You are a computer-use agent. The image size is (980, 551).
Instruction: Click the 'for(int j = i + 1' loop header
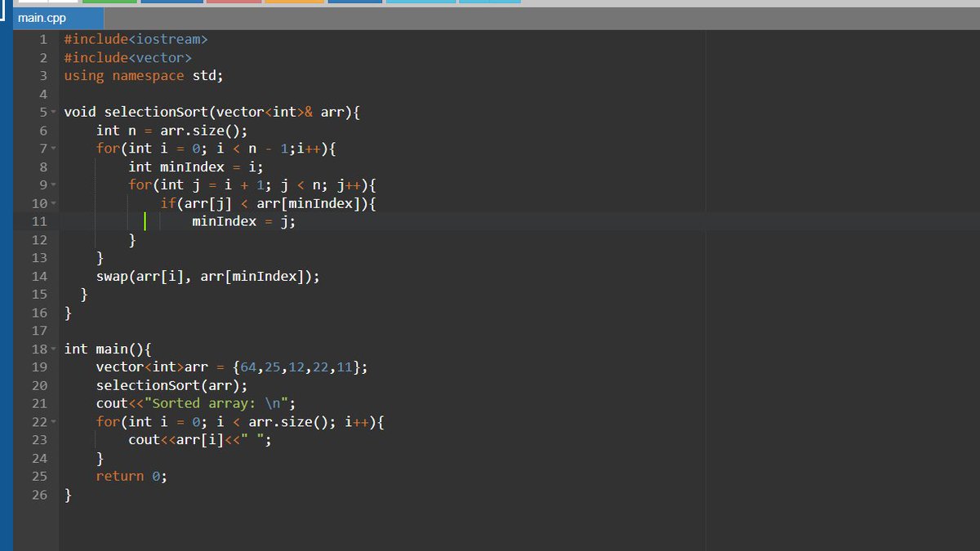(252, 184)
